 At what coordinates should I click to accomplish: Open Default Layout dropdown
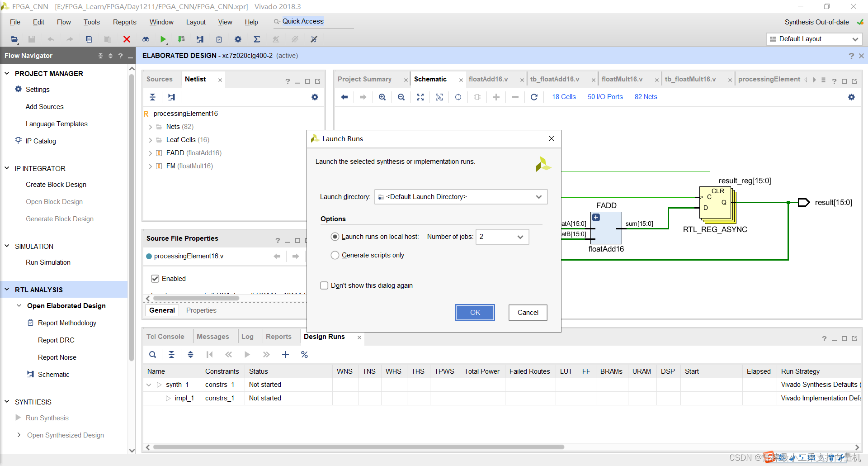coord(814,39)
